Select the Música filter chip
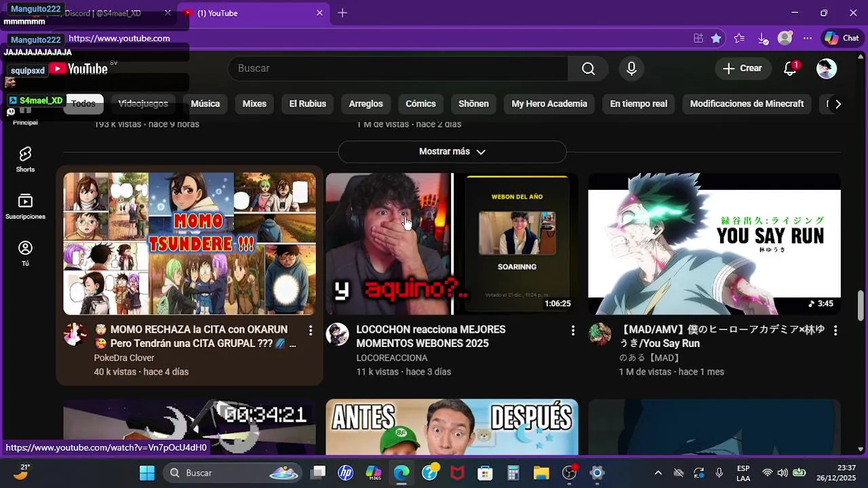Image resolution: width=868 pixels, height=488 pixels. tap(205, 104)
